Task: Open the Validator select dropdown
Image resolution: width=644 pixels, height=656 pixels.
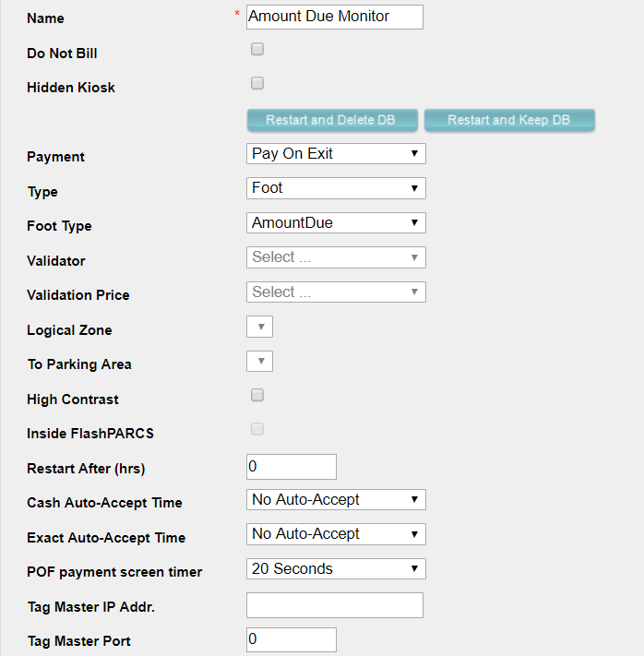Action: tap(336, 257)
